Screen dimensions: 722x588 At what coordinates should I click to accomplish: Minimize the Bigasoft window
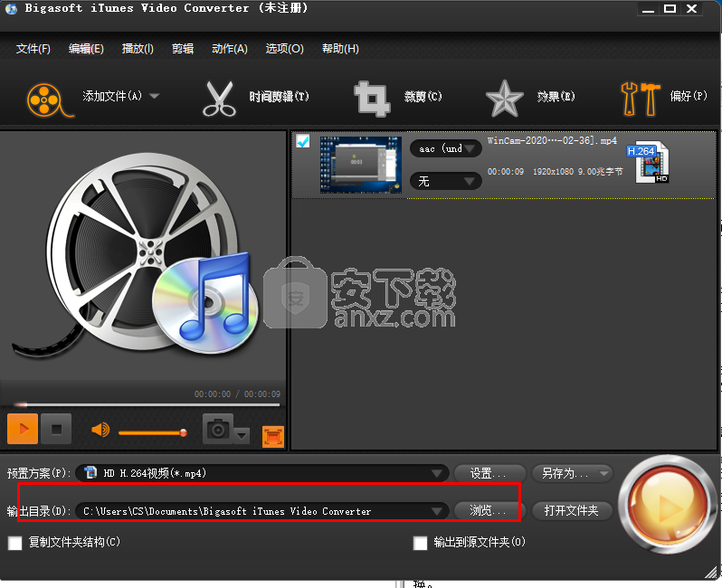tap(649, 9)
